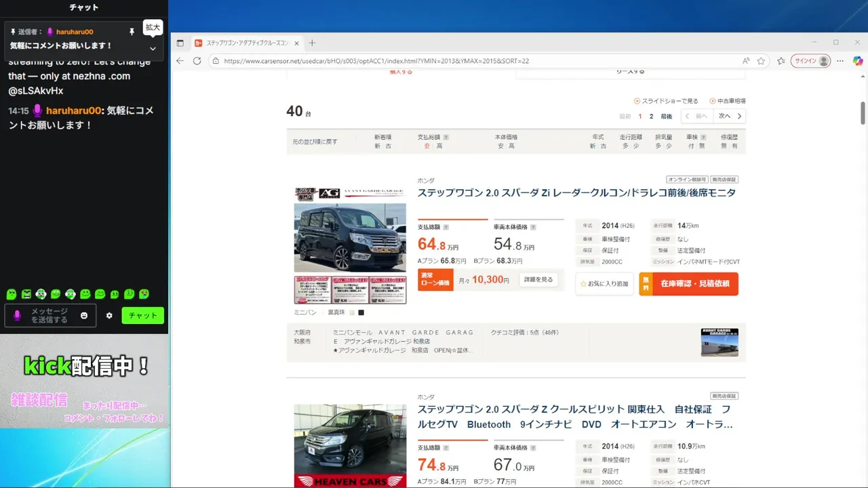Viewport: 868px width, 488px height.
Task: Click first small thumbnail under first car photo
Action: pos(313,289)
